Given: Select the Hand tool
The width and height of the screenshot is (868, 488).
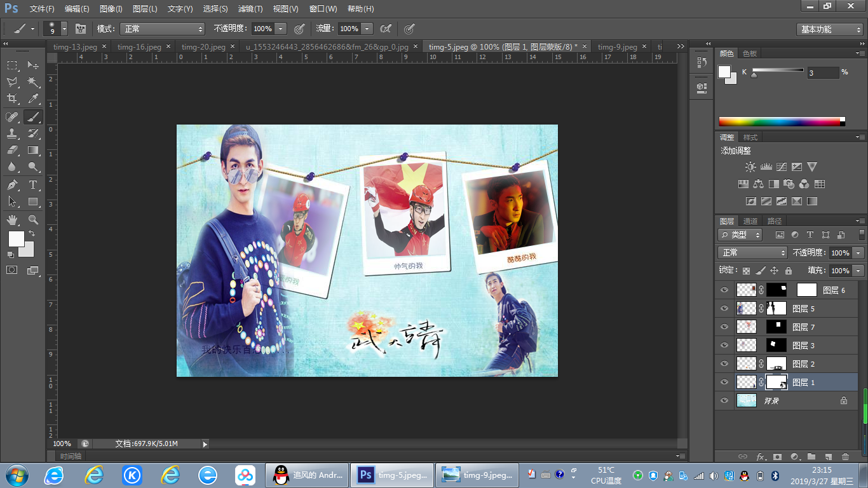Looking at the screenshot, I should (12, 220).
